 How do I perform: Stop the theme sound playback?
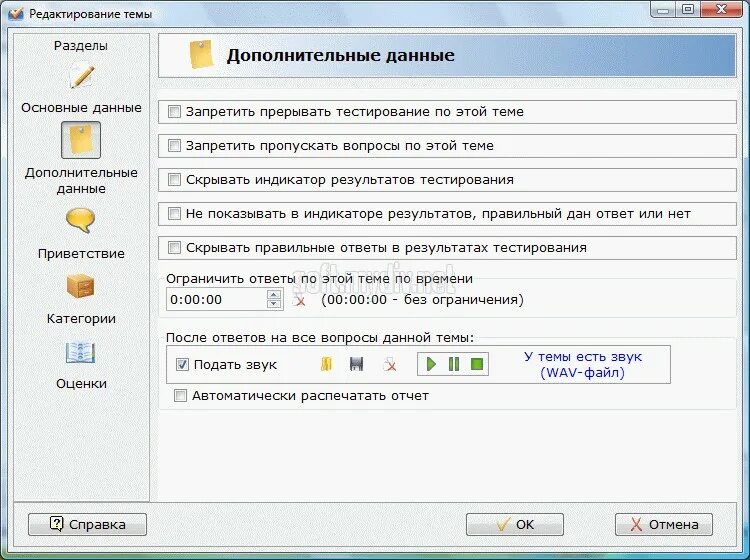click(x=477, y=364)
